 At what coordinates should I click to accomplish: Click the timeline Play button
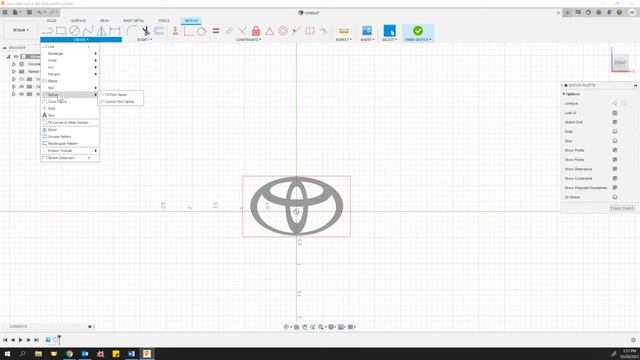(20, 340)
